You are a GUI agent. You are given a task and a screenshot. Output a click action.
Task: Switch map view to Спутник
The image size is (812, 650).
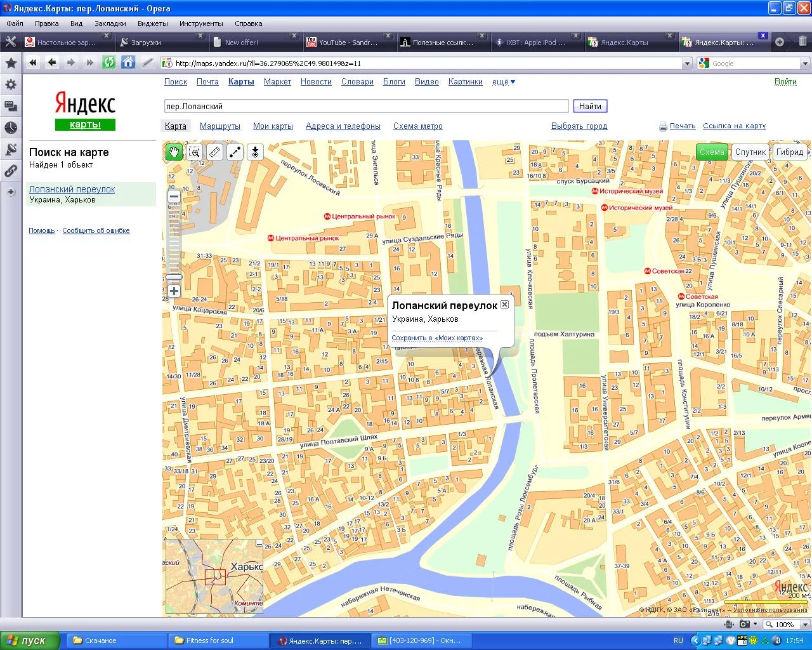[750, 152]
